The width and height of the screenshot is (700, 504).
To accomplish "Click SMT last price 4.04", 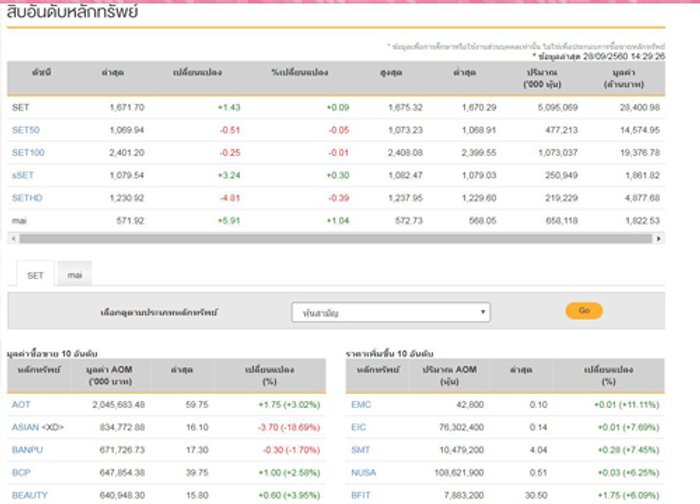I will point(538,450).
